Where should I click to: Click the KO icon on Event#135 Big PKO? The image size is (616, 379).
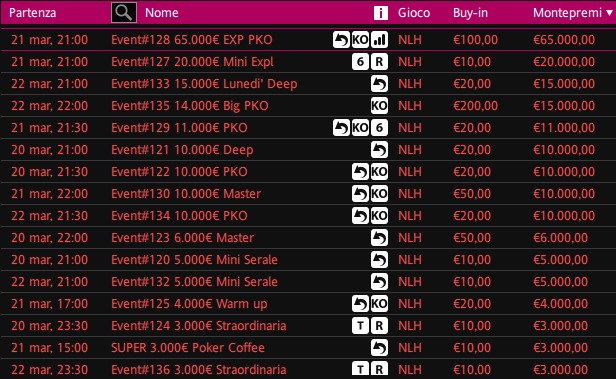click(x=380, y=106)
